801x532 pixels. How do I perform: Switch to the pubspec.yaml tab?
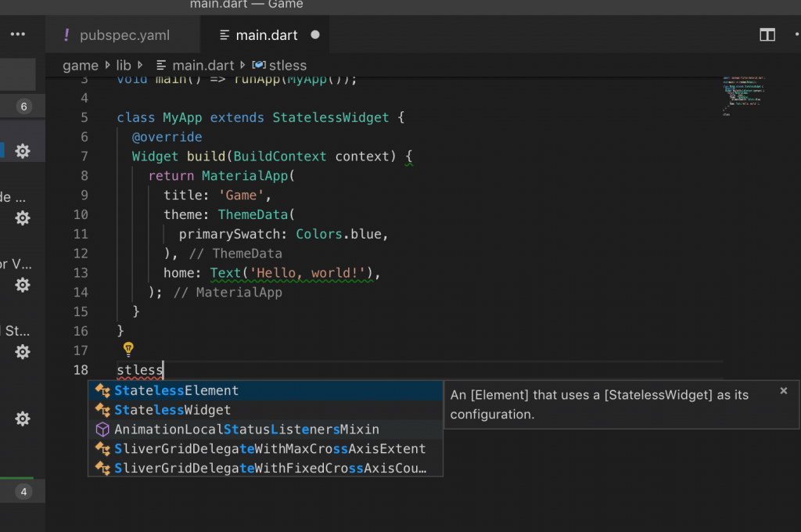click(124, 35)
